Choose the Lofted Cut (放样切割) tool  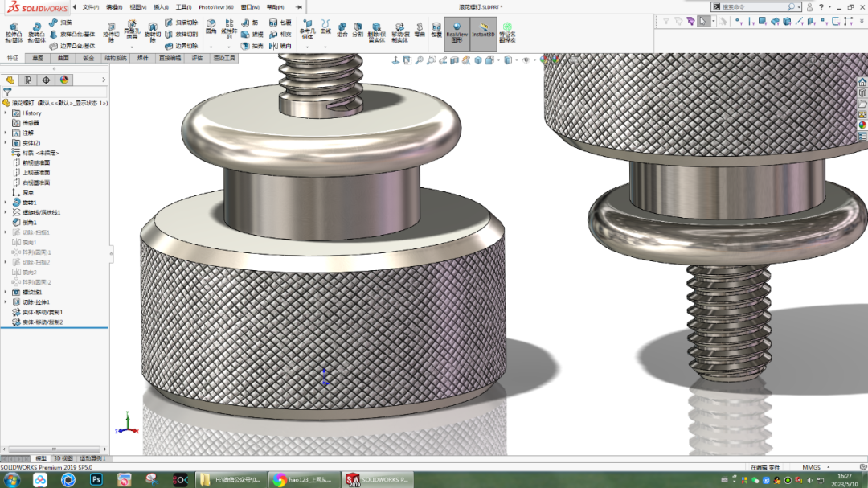point(182,35)
